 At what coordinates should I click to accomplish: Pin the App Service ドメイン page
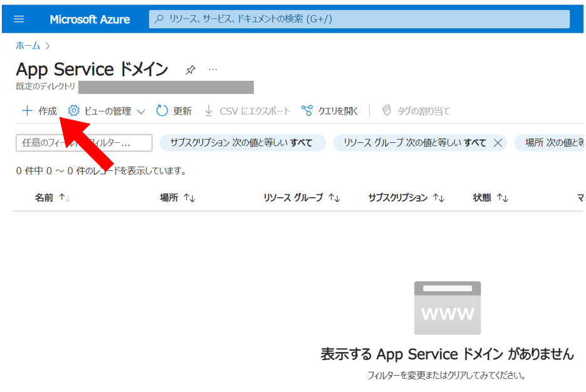pyautogui.click(x=191, y=70)
